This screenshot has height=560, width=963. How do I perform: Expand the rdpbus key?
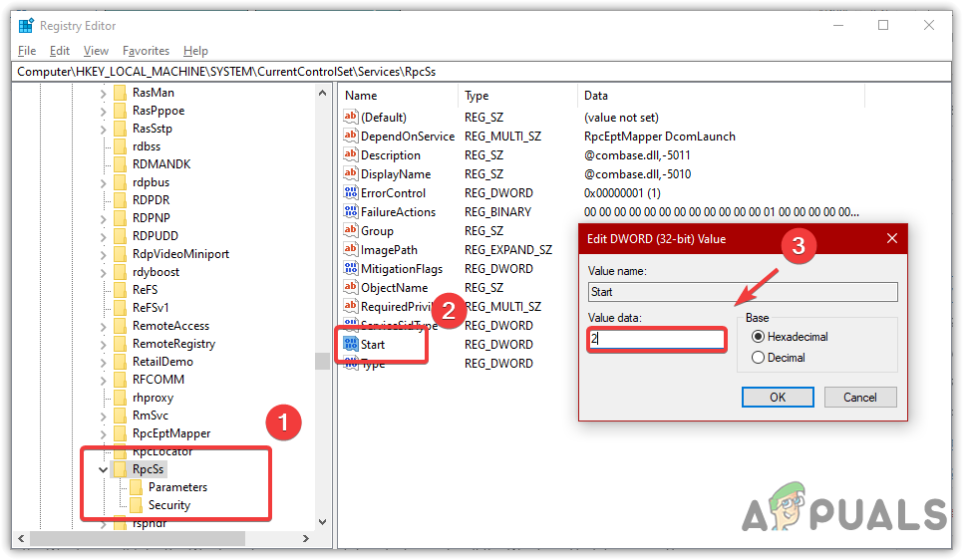click(x=103, y=183)
